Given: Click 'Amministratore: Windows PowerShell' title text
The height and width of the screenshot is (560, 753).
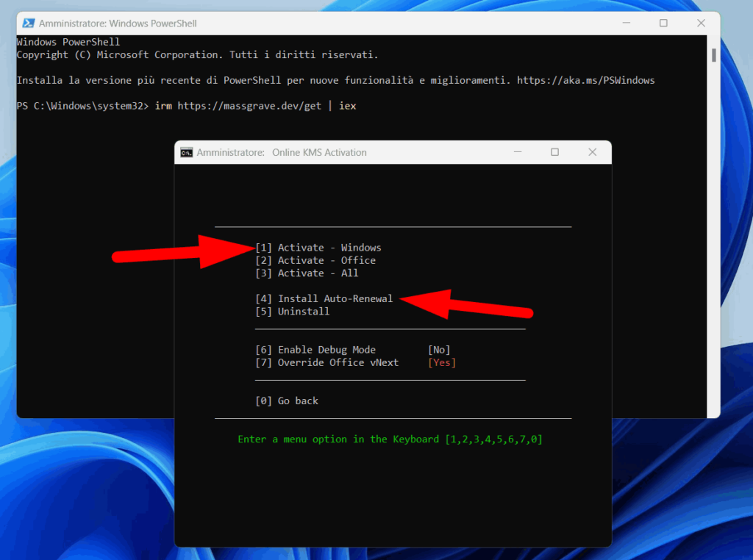Looking at the screenshot, I should tap(118, 24).
